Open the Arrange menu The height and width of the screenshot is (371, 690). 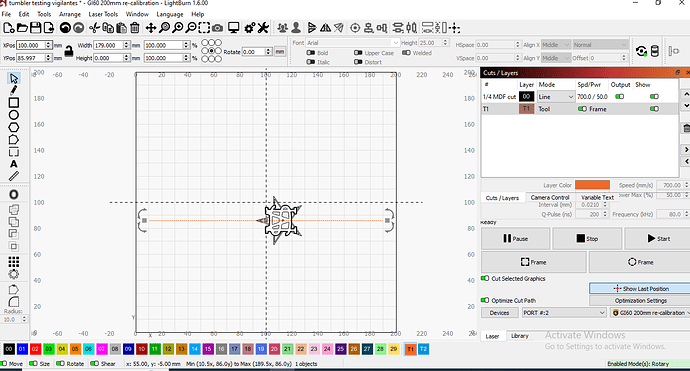(70, 14)
